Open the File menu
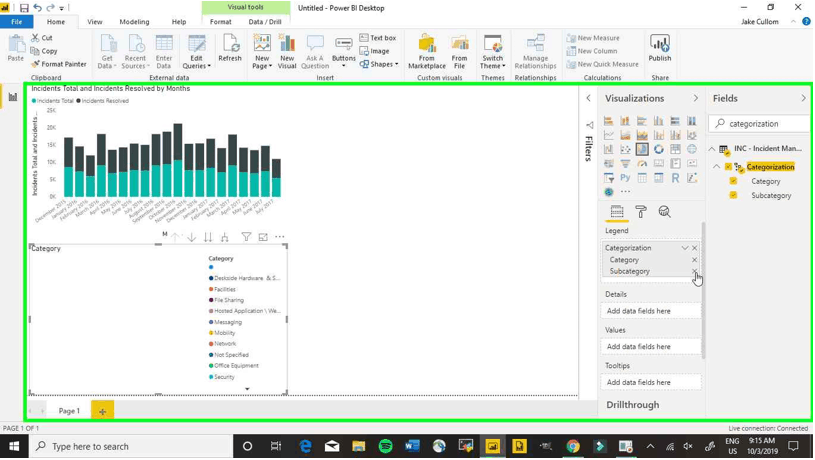 tap(17, 22)
